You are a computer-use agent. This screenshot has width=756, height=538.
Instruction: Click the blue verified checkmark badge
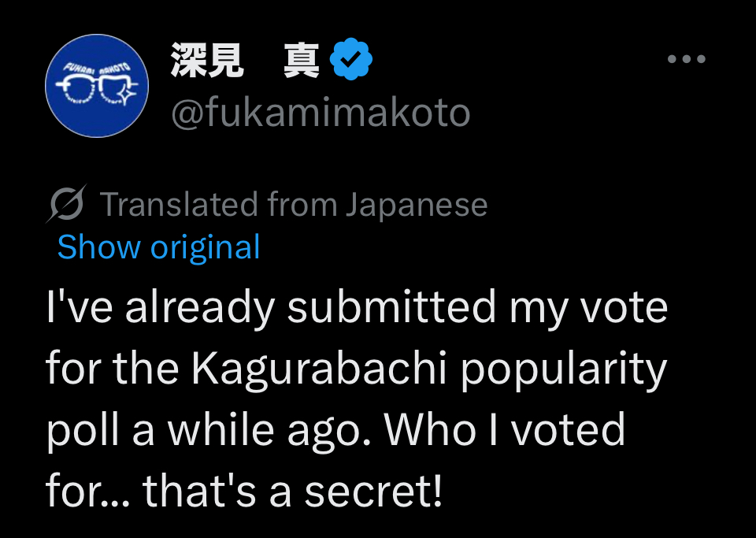pyautogui.click(x=350, y=61)
